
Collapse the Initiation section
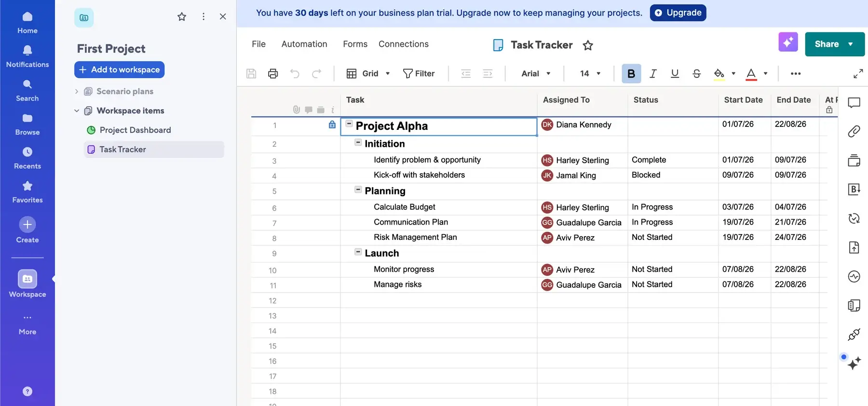point(358,142)
